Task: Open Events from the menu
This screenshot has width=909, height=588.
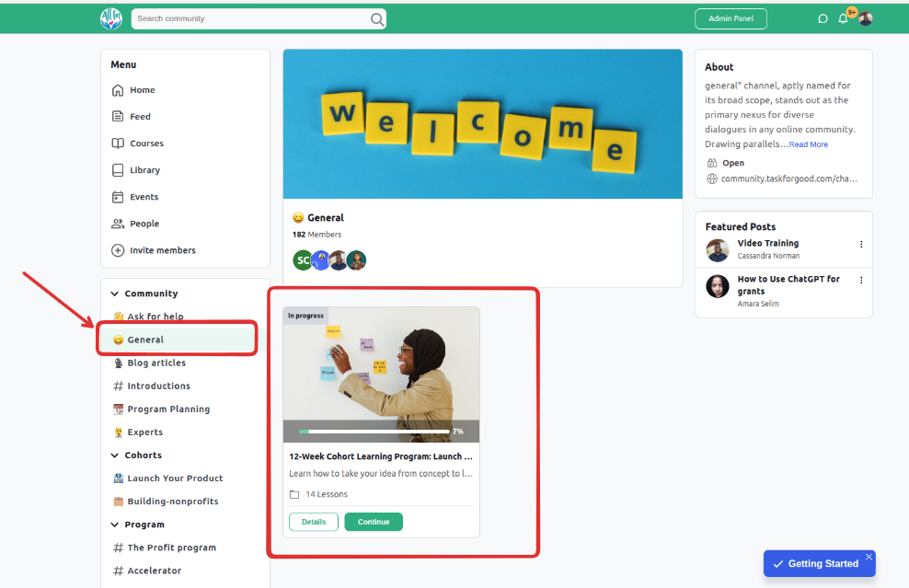Action: (x=144, y=197)
